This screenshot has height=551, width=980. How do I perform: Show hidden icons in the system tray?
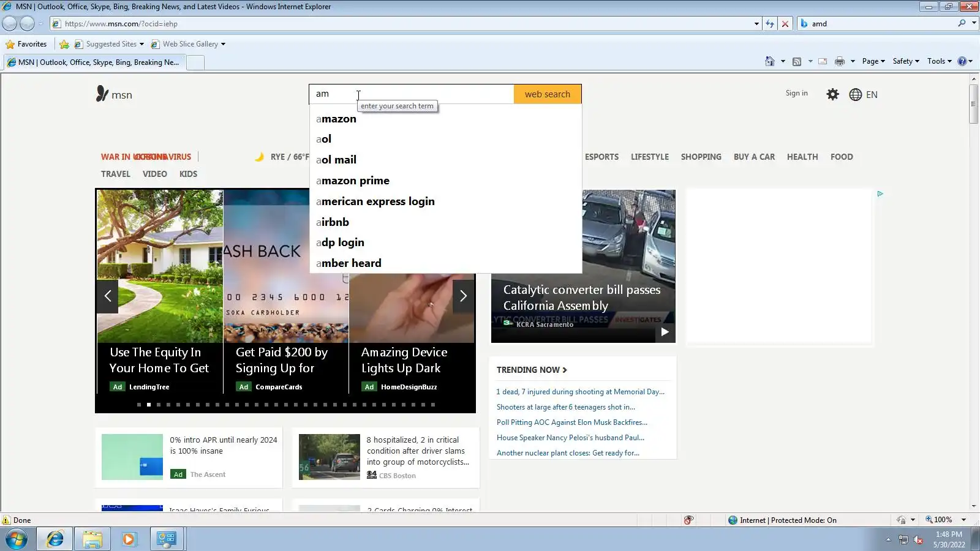(888, 539)
